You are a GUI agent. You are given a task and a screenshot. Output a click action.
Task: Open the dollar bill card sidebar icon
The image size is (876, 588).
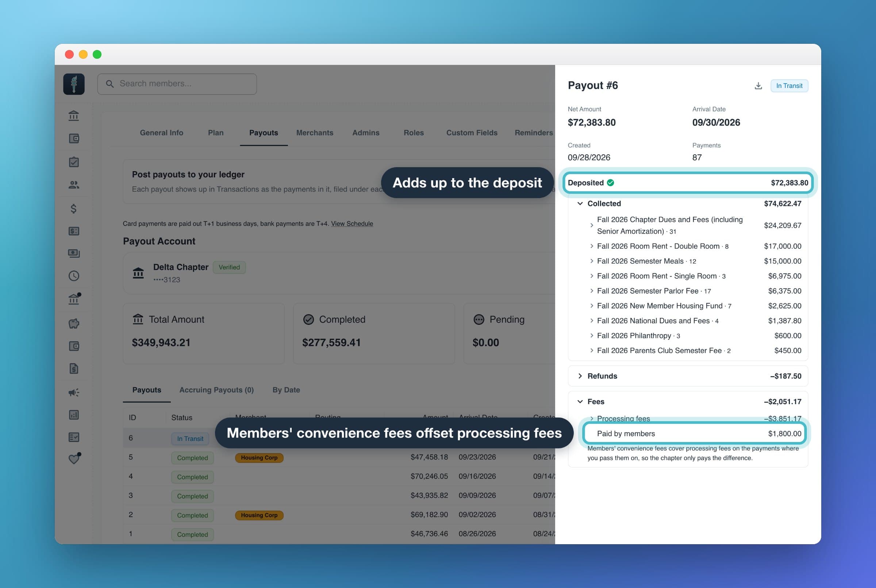tap(74, 231)
